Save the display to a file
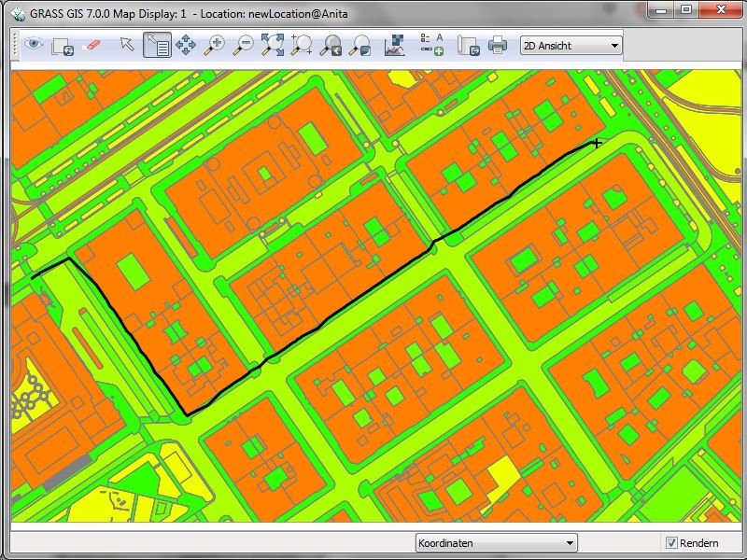Viewport: 747px width, 560px height. pos(468,45)
